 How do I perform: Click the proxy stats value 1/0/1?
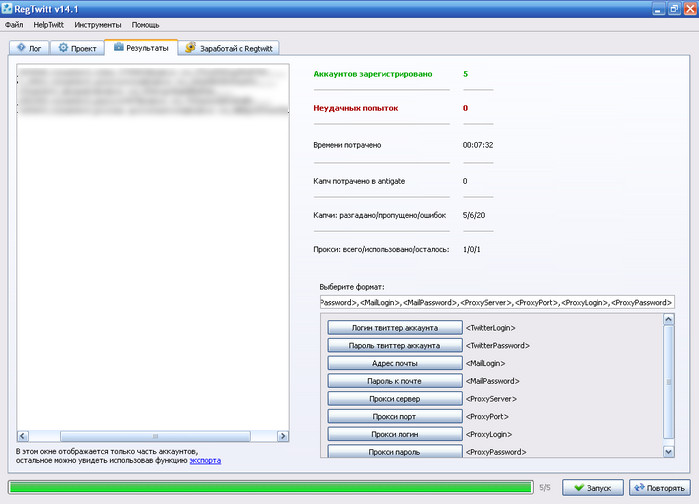(472, 250)
